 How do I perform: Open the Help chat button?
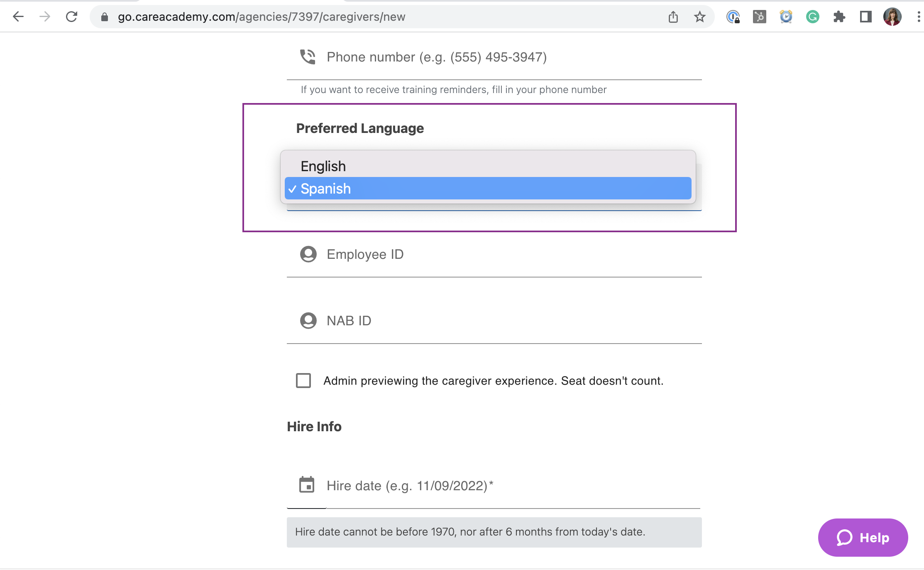[x=863, y=537]
